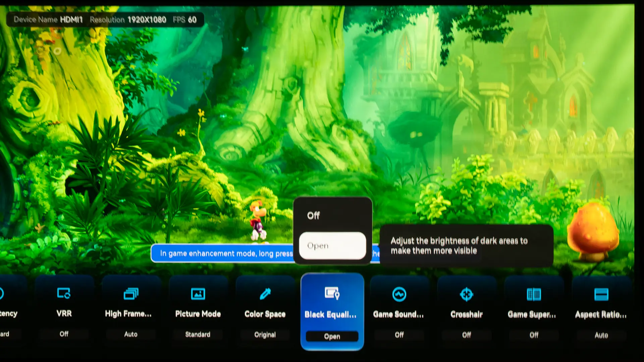Choose Off in the Black Equalizer popup
Viewport: 644px width, 362px height.
tap(332, 216)
